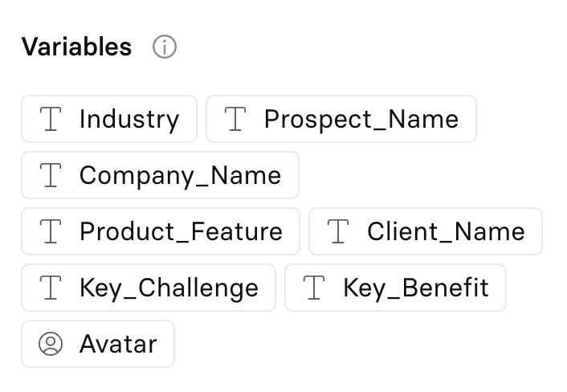This screenshot has width=567, height=392.
Task: Click the text icon on Key_Benefit chip
Action: pyautogui.click(x=314, y=288)
